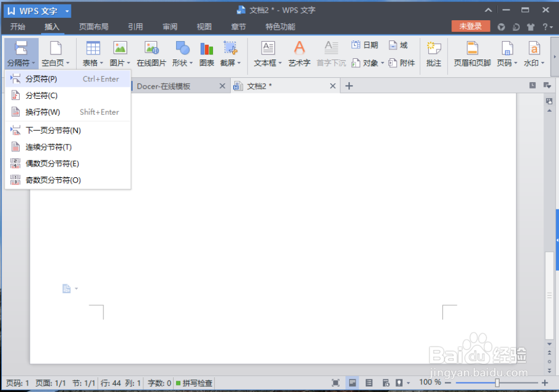The image size is (559, 392).
Task: Click the 水印 watermark icon
Action: click(x=534, y=49)
